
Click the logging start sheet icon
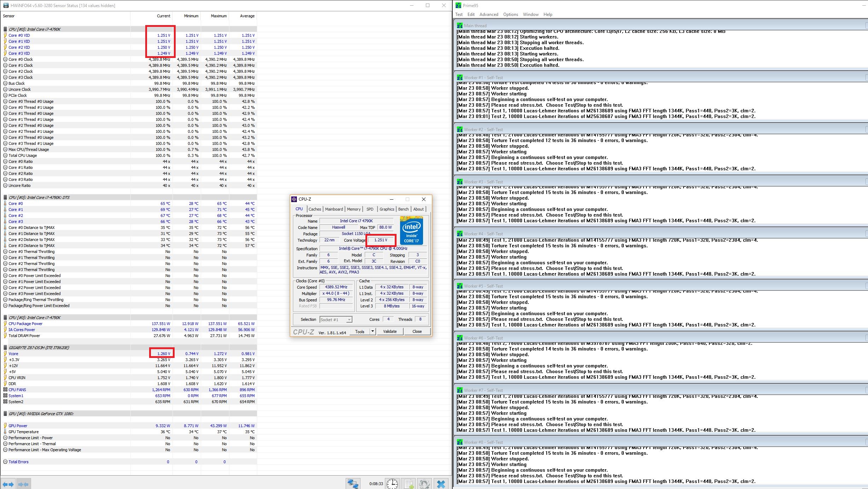click(409, 484)
